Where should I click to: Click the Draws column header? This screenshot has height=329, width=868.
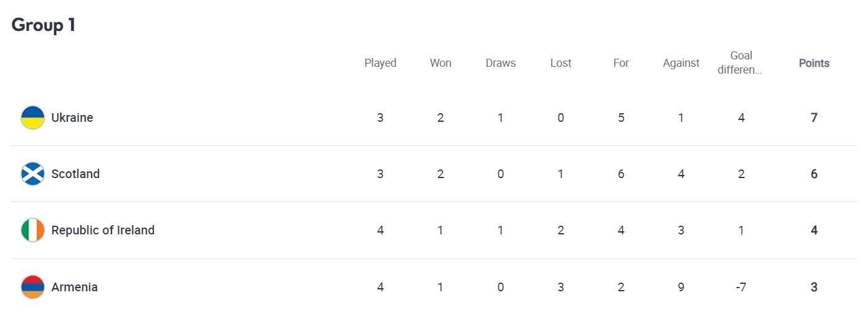501,63
